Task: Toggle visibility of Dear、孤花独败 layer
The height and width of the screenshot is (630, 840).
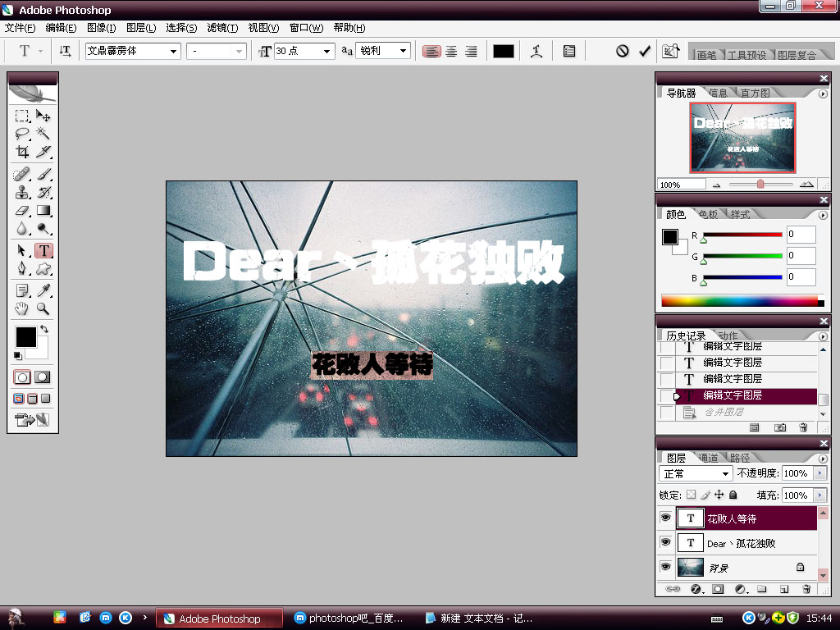Action: point(665,543)
